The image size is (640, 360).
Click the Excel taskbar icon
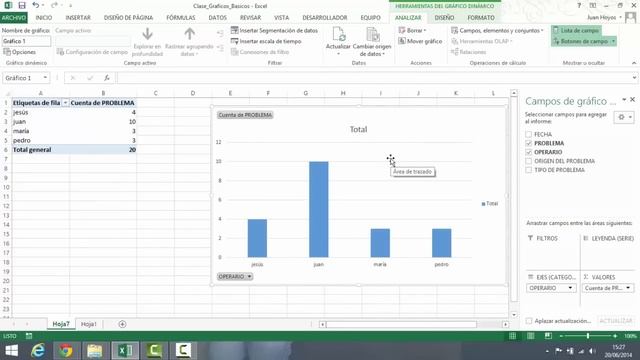[125, 351]
